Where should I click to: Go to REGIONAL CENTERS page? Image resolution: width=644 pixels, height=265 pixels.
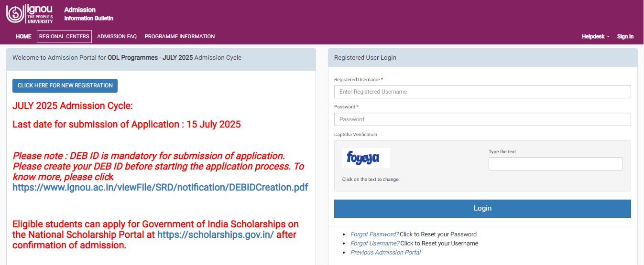tap(64, 36)
